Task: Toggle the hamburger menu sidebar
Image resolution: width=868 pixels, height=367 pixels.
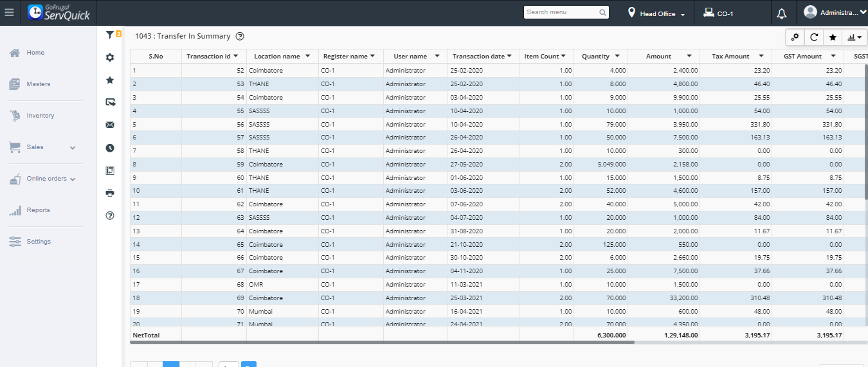Action: point(9,13)
